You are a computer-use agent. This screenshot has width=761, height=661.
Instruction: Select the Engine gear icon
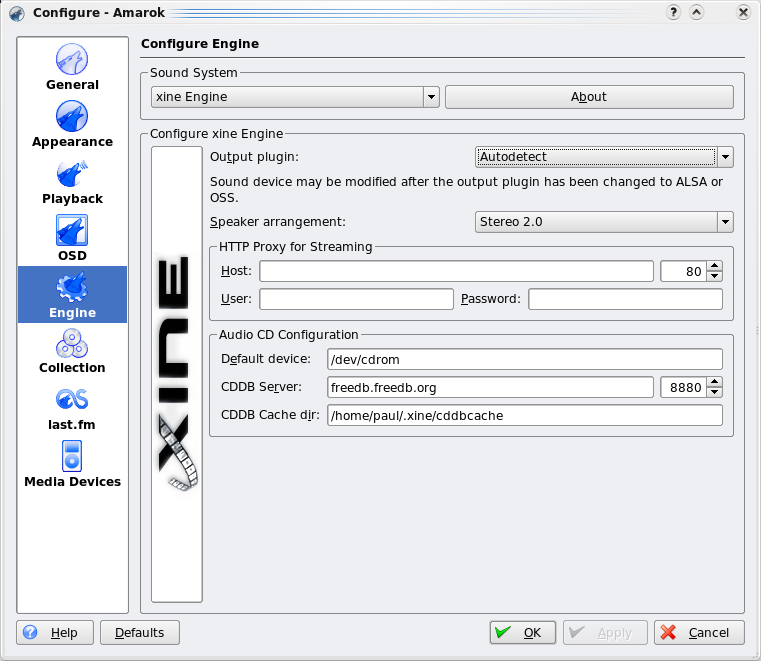(72, 287)
